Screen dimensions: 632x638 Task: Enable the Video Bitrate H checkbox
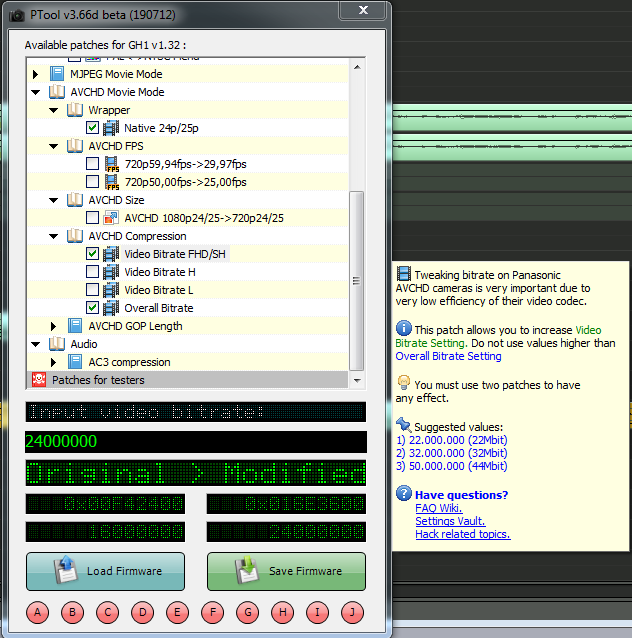pyautogui.click(x=92, y=271)
